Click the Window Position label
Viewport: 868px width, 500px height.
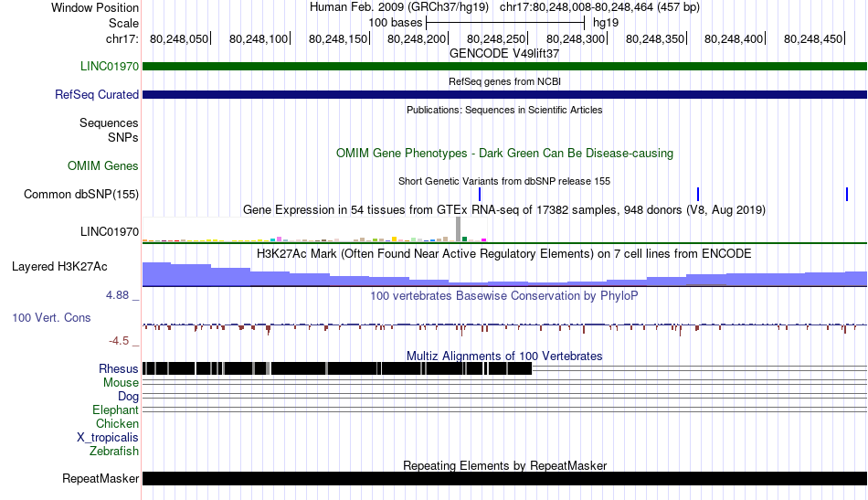coord(95,7)
